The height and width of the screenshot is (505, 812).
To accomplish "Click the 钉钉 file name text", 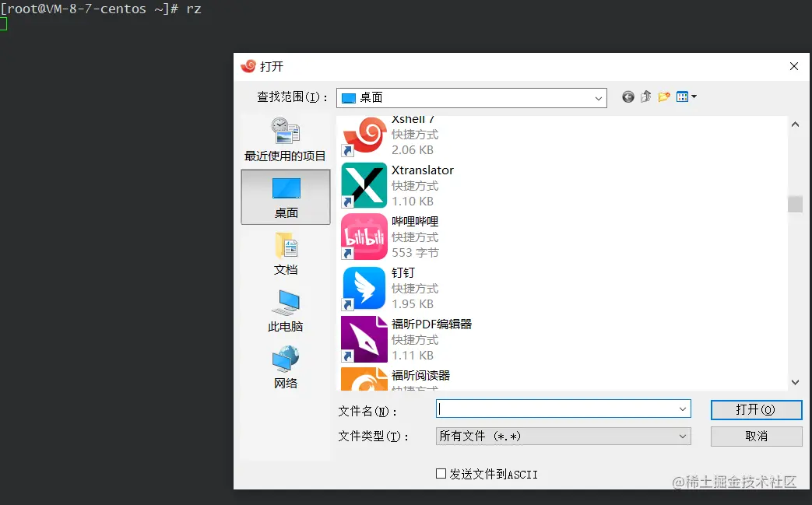I will click(403, 272).
